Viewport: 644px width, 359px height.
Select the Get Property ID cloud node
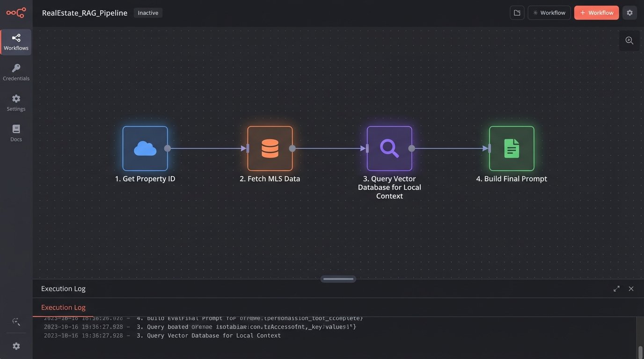tap(145, 149)
